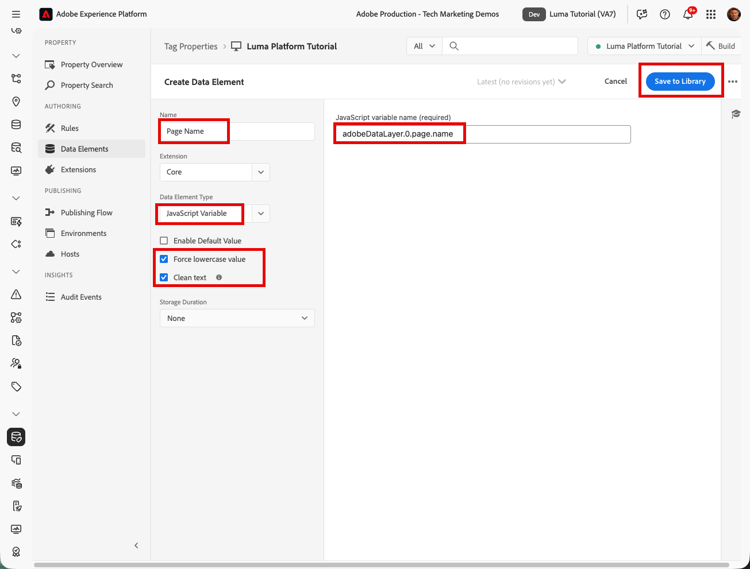Click the location pin icon in left rail

[x=16, y=101]
